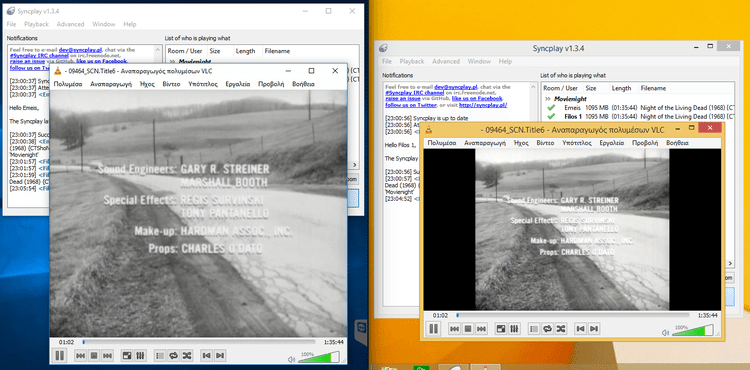Screen dimensions: 750x370
Task: Open Αναπαραγωγή menu in left VLC window
Action: [111, 84]
